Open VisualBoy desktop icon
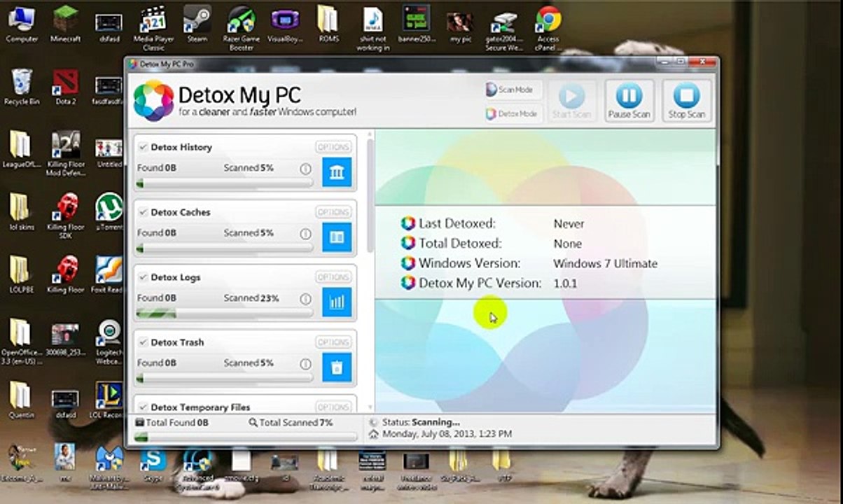Image resolution: width=843 pixels, height=504 pixels. coord(285,24)
